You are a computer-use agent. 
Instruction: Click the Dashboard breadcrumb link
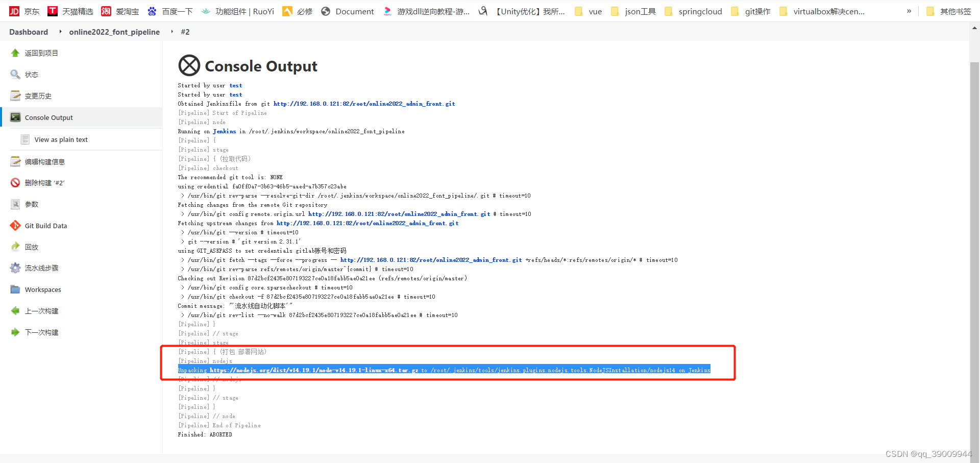[x=28, y=32]
